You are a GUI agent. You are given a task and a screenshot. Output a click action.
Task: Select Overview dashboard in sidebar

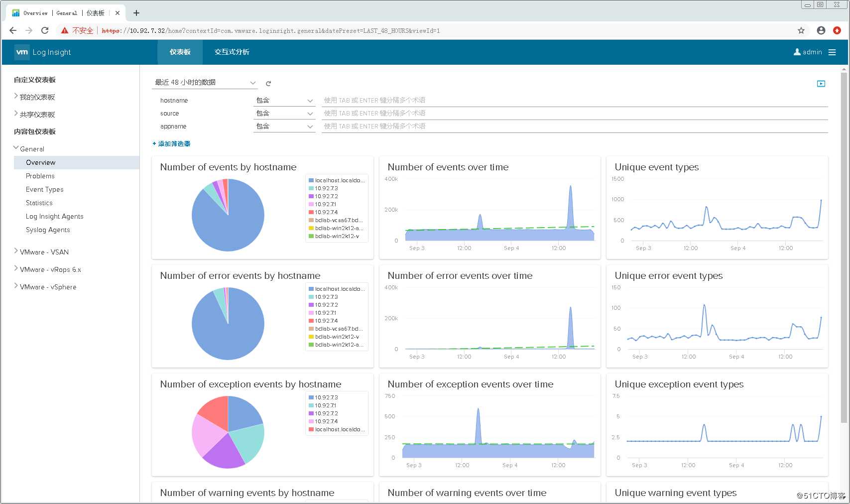(77, 162)
